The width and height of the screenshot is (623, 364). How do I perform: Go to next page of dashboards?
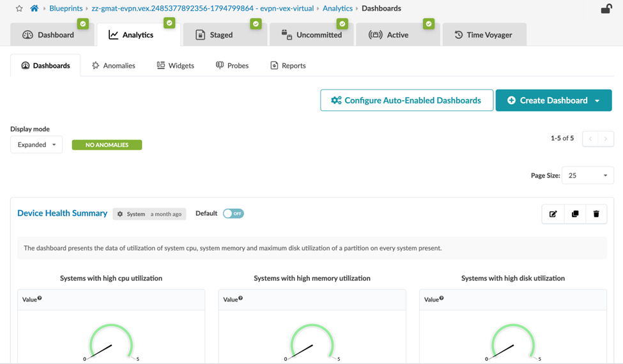606,139
